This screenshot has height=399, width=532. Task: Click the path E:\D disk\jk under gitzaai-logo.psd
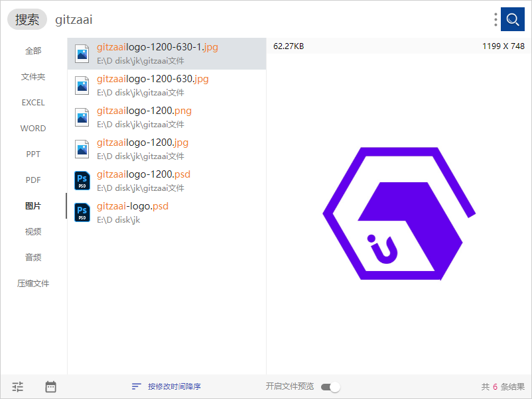point(119,220)
